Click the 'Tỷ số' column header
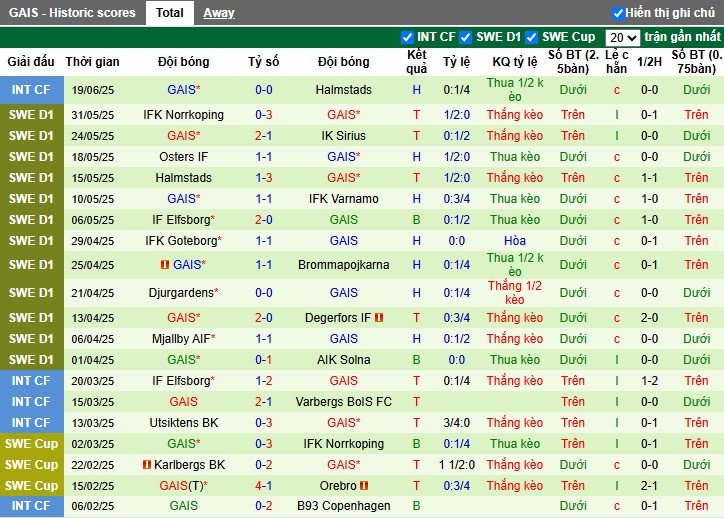This screenshot has height=518, width=724. coord(263,62)
